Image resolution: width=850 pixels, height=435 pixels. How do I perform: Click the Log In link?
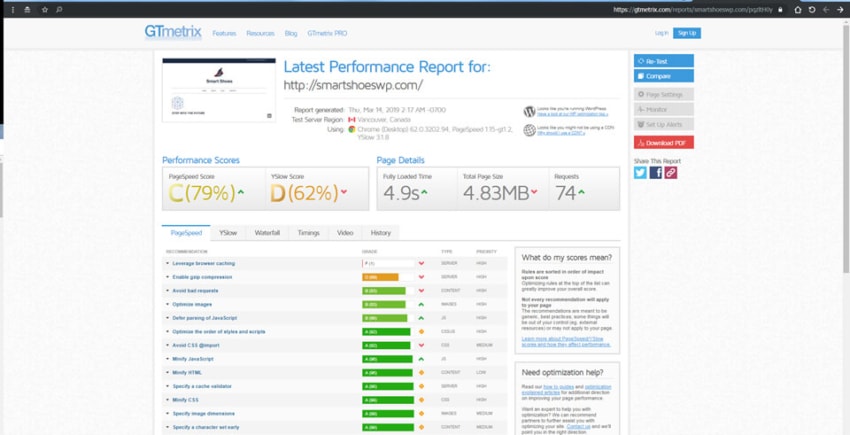[x=661, y=33]
